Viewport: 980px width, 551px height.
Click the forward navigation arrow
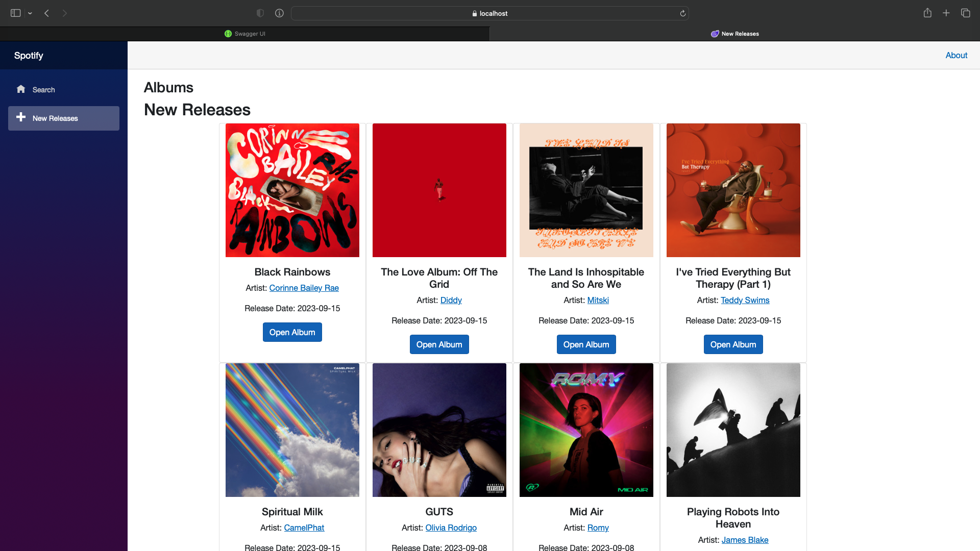tap(65, 13)
